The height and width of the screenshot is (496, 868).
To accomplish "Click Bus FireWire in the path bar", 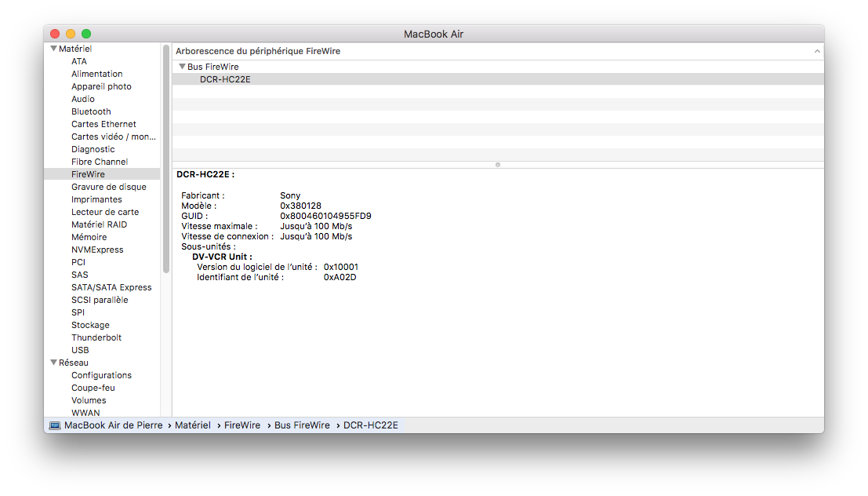I will pos(302,425).
